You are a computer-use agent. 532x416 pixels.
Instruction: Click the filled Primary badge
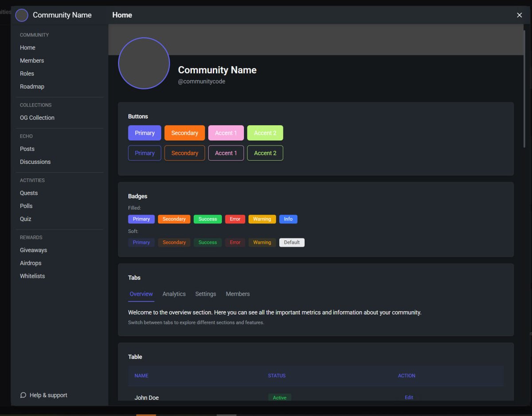pyautogui.click(x=141, y=219)
